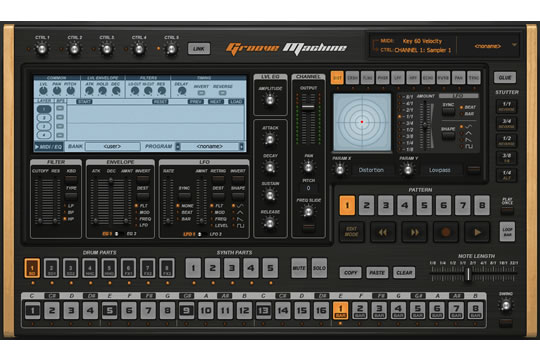The image size is (540, 360).
Task: Click the fast-forward transport button
Action: point(414,233)
